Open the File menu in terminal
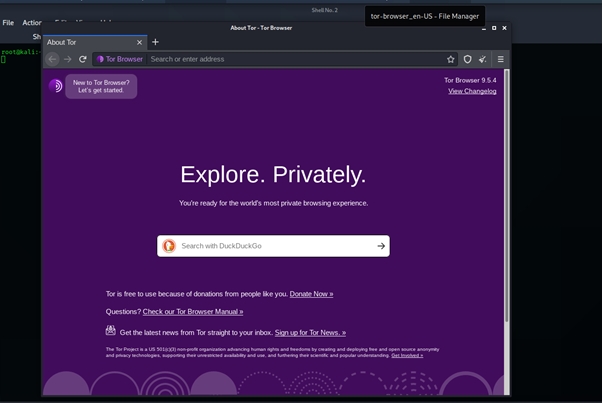 pos(8,23)
